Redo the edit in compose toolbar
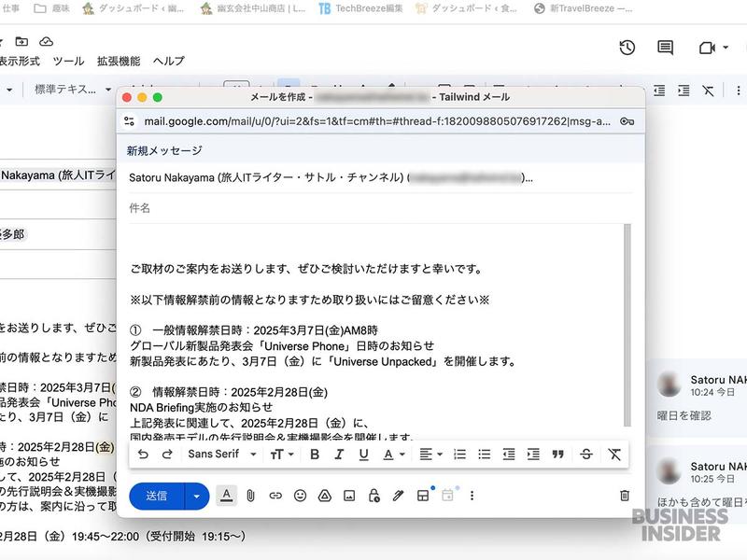The image size is (747, 560). [167, 455]
